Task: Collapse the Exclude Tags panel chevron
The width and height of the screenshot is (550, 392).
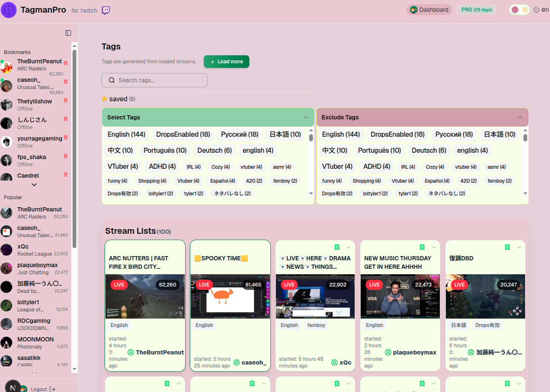Action: tap(520, 117)
